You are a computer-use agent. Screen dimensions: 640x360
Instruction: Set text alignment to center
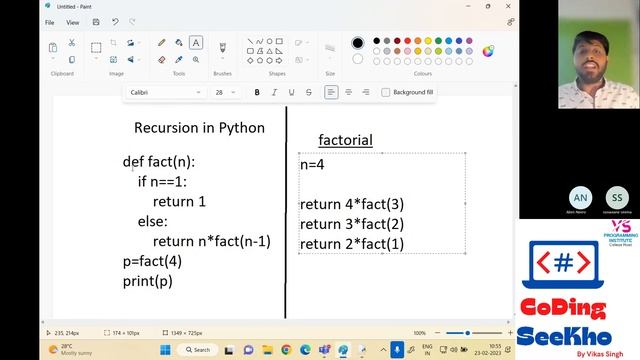(349, 92)
